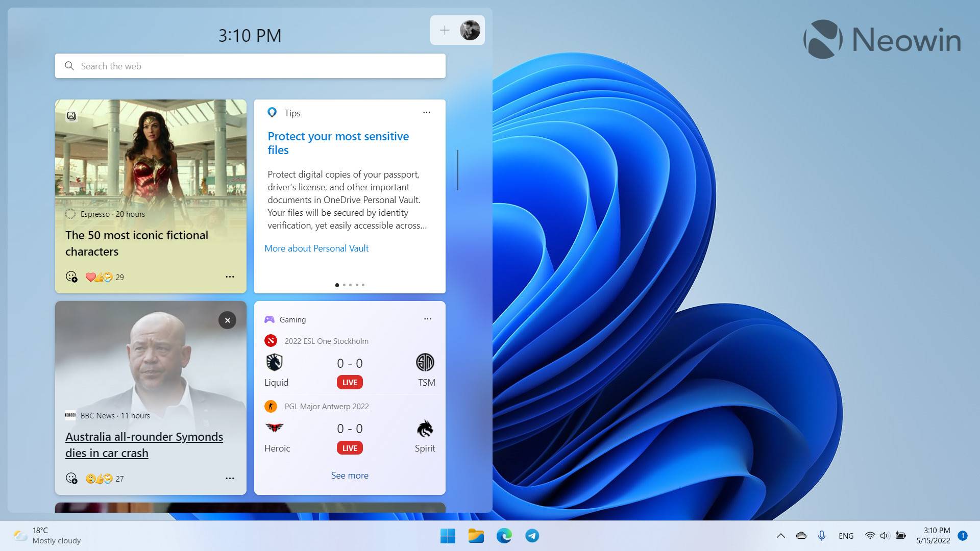This screenshot has height=551, width=980.
Task: Open options menu on the Tips widget
Action: [x=426, y=112]
